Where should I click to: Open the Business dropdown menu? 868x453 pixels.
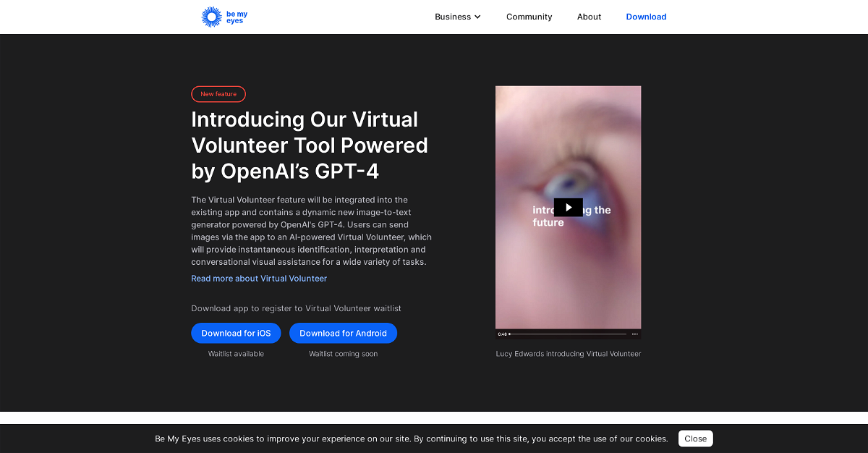(x=458, y=17)
